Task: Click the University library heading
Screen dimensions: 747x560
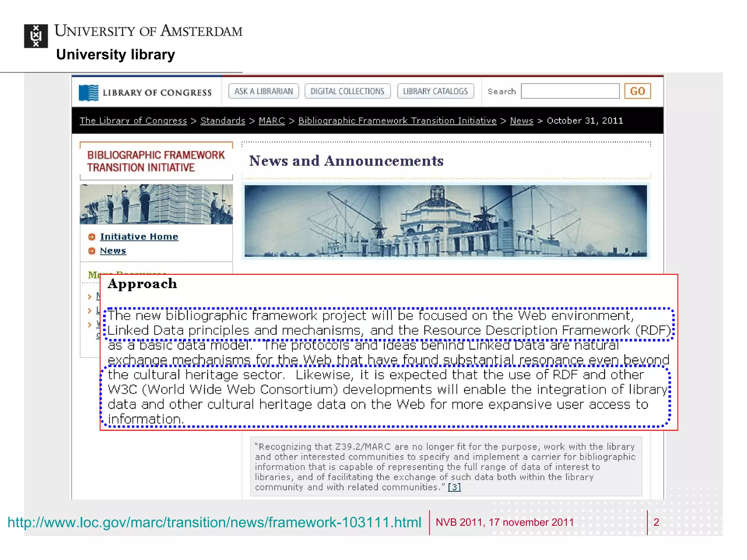Action: pos(116,55)
